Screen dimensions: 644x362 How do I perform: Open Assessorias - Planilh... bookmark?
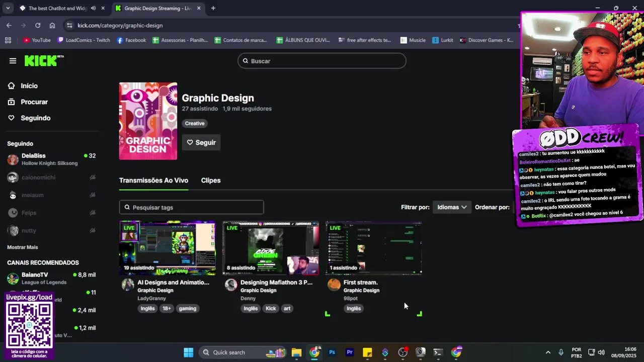click(x=181, y=40)
